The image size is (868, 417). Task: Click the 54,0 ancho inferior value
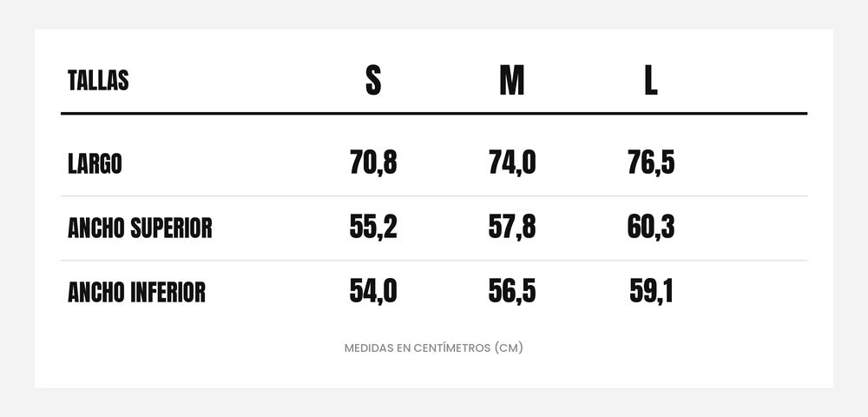click(373, 291)
